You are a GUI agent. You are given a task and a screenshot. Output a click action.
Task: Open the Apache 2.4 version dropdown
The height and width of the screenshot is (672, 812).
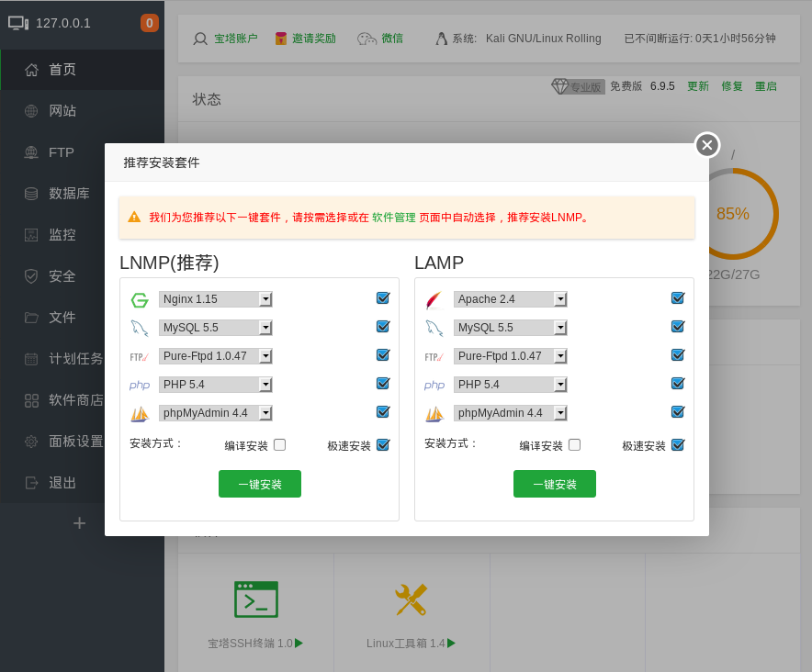pos(510,299)
